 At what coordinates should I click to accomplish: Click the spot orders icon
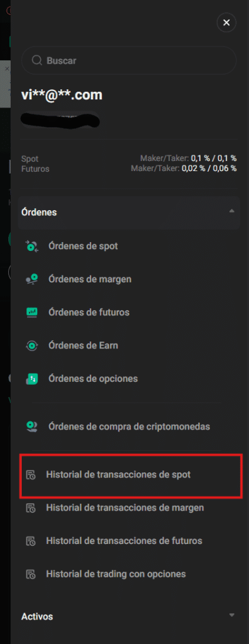tap(31, 247)
